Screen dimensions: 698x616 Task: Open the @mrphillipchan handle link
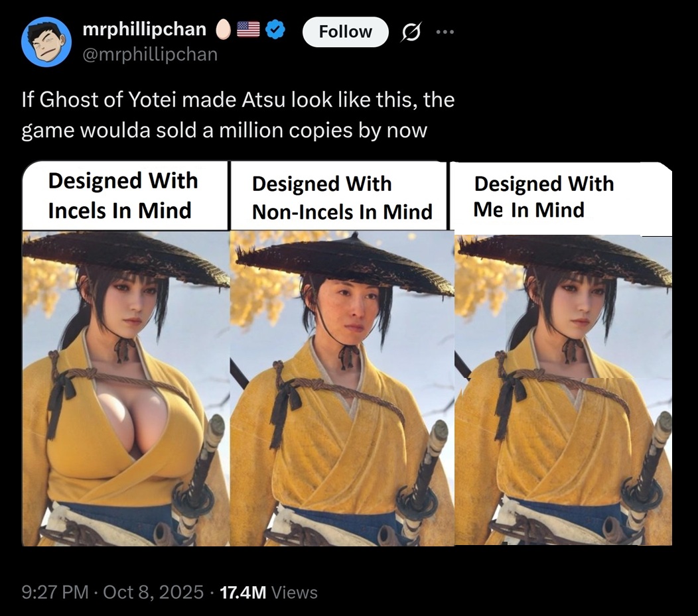tap(150, 54)
